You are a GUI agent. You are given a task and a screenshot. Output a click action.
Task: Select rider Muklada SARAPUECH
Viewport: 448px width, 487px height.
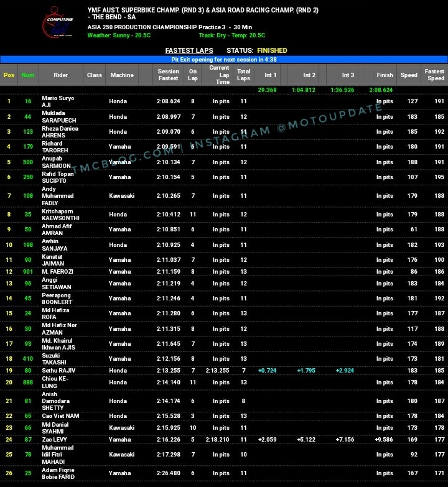[59, 117]
